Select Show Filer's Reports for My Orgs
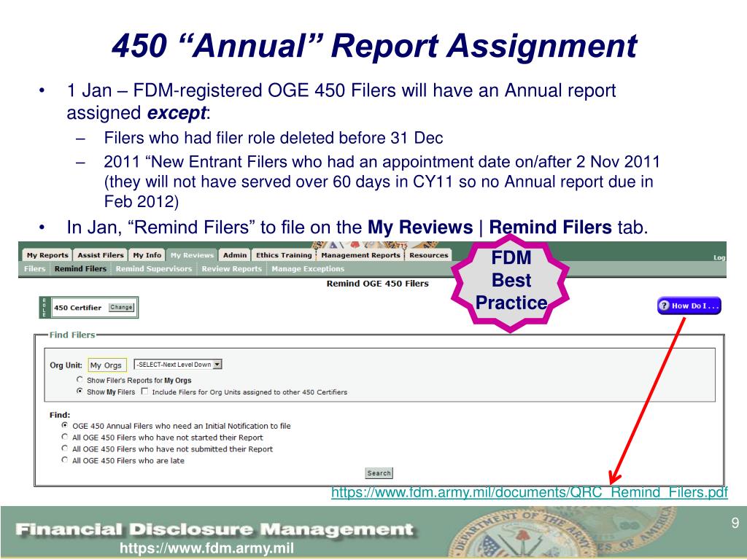Screen dimensions: 747x560 (80, 380)
